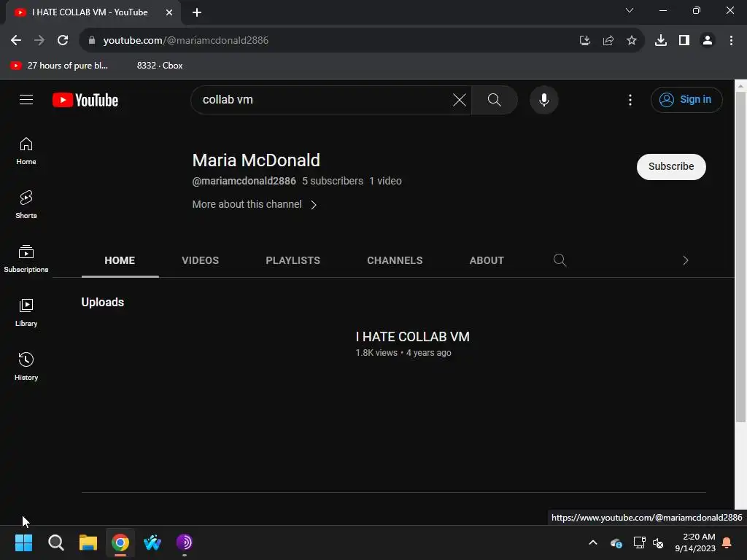This screenshot has width=747, height=560.
Task: Subscribe to Maria McDonald
Action: [671, 167]
